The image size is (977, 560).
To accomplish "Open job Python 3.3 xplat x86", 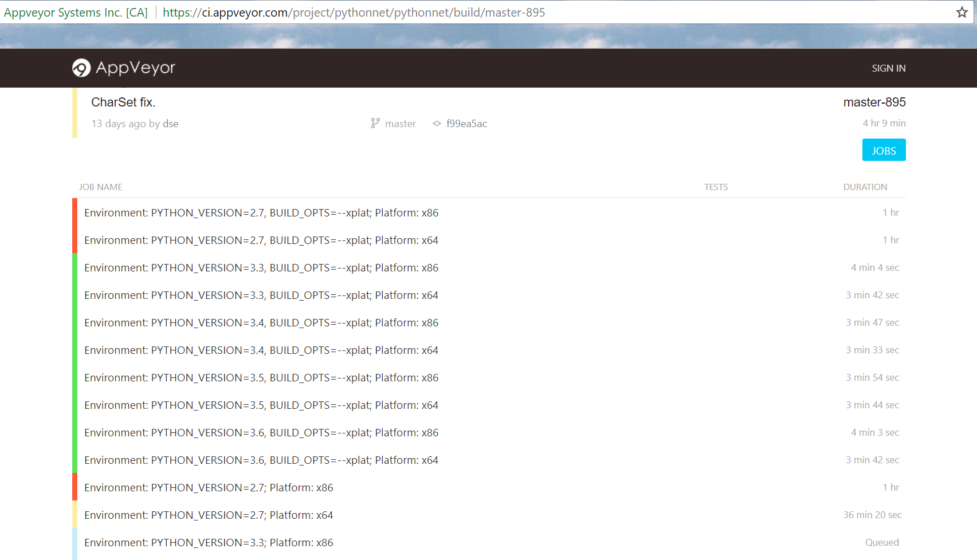I will coord(261,268).
